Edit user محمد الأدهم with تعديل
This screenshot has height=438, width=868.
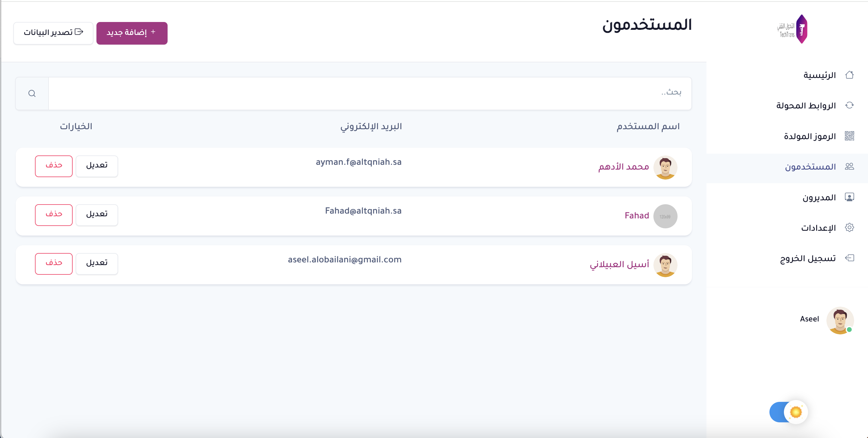[97, 166]
